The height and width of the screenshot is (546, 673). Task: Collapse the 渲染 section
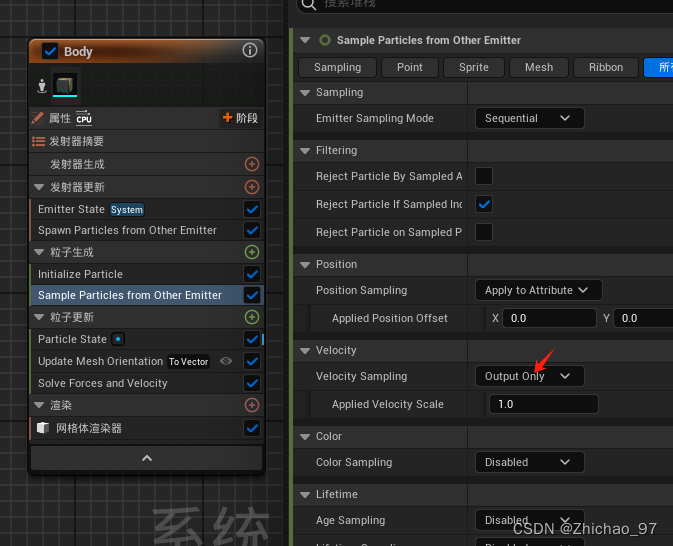[x=39, y=405]
